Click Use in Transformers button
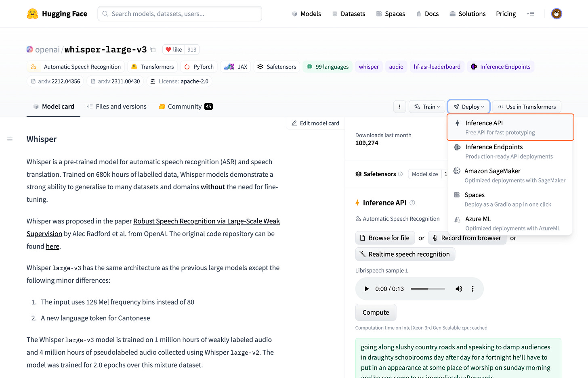588x378 pixels. tap(527, 107)
